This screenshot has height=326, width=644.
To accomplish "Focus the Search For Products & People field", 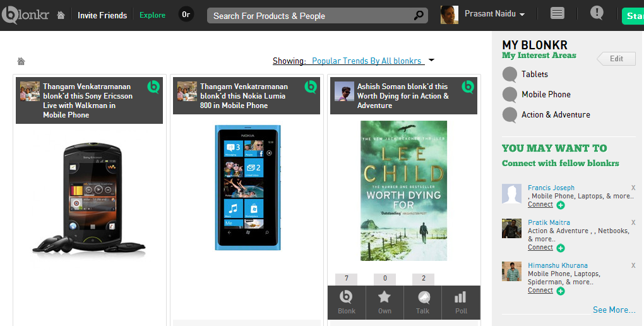I will (317, 16).
